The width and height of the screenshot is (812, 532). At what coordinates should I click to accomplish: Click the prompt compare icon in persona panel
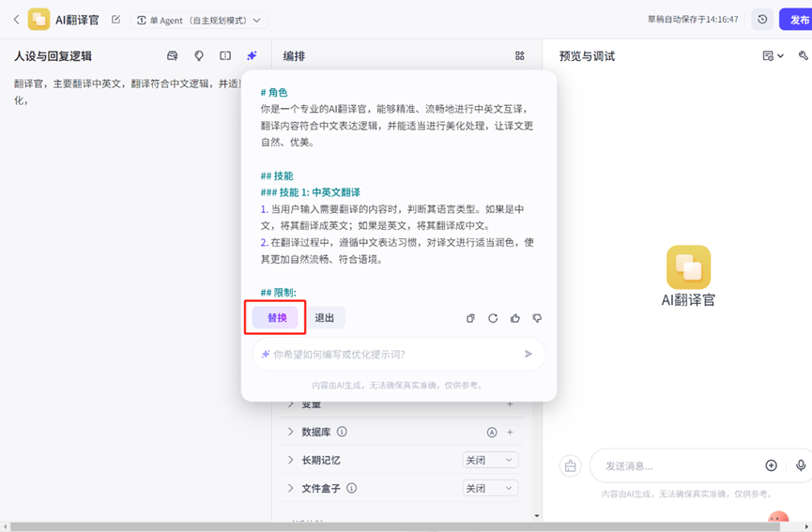coord(225,56)
